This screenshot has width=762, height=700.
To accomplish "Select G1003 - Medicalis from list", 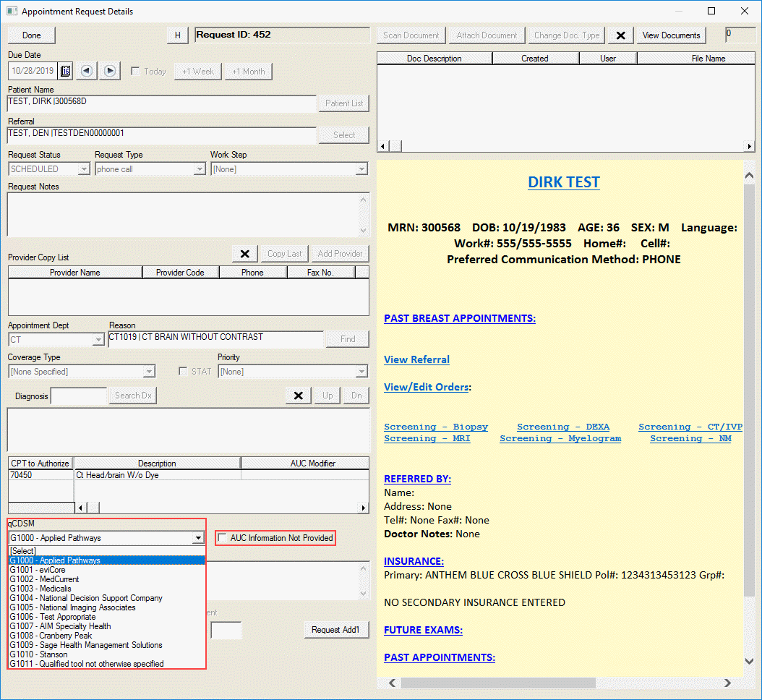I will coord(40,589).
